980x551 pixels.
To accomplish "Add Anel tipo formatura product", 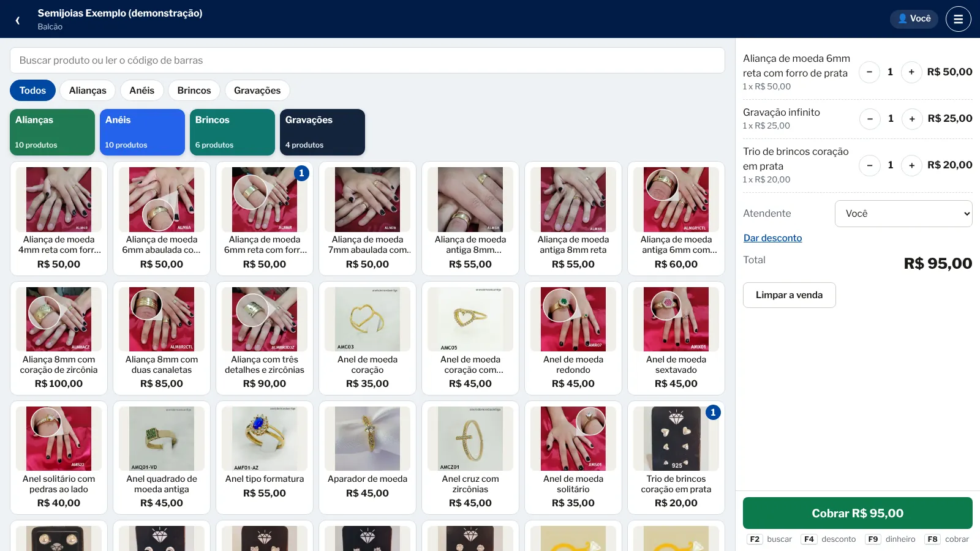I will click(265, 457).
